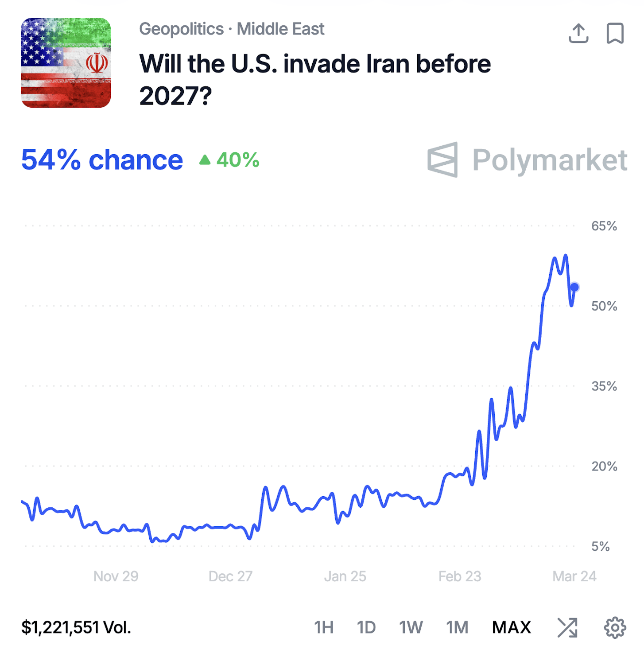Open the Geopolitics category link
Viewport: 644px width, 661px height.
[x=181, y=29]
